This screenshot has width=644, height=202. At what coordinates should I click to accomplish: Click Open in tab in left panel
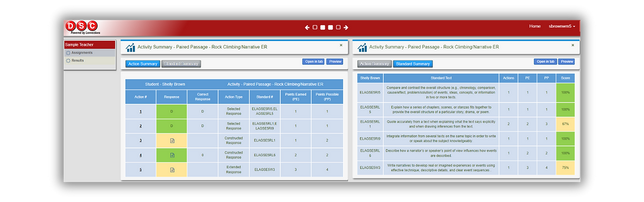pyautogui.click(x=313, y=62)
